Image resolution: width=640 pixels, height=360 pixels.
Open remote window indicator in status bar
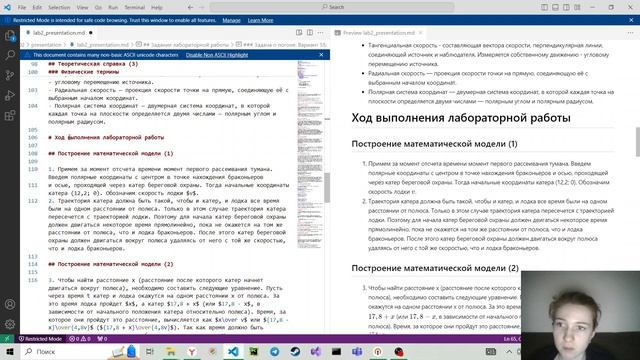pyautogui.click(x=7, y=339)
